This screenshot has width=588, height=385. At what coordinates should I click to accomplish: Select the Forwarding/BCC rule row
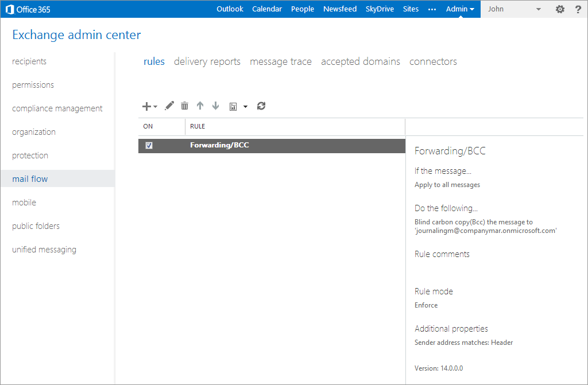(272, 146)
